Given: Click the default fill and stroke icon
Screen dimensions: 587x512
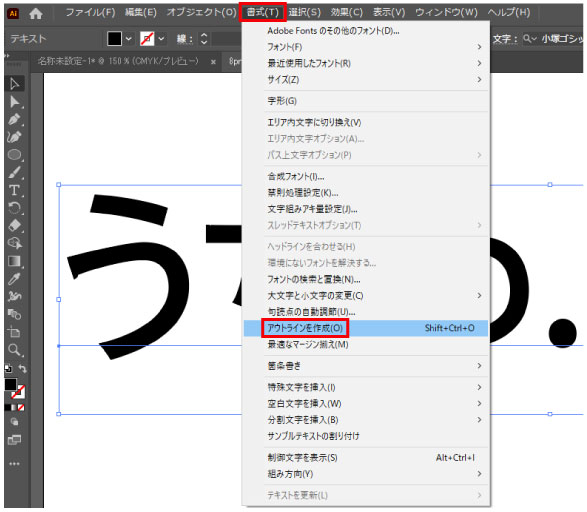Looking at the screenshot, I should click(x=8, y=369).
